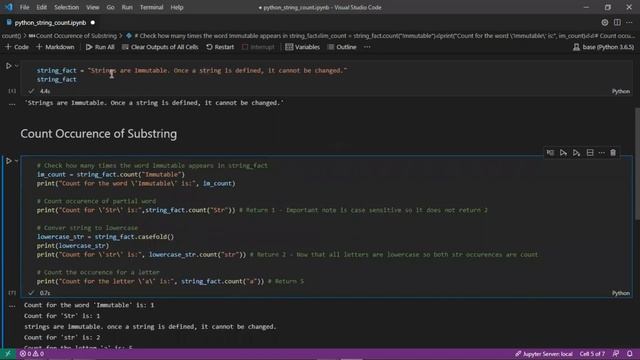This screenshot has height=360, width=640.
Task: Click the lowercase_str = string_fact.casefold() line
Action: (105, 237)
